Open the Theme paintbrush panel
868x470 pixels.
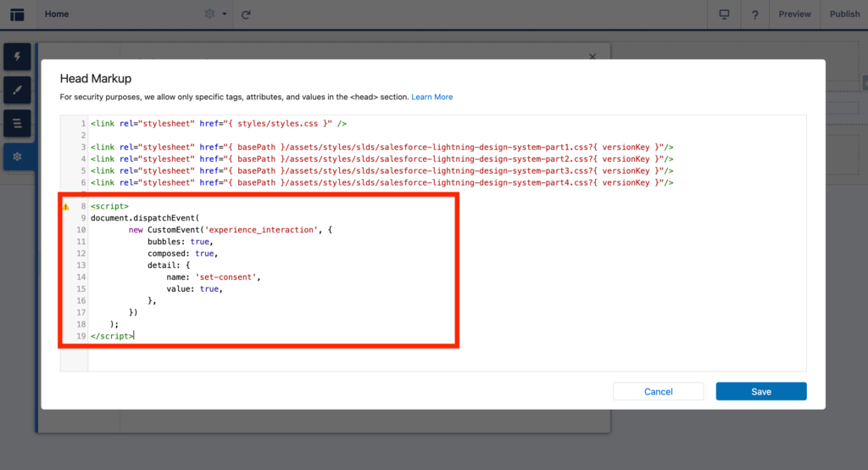tap(17, 90)
